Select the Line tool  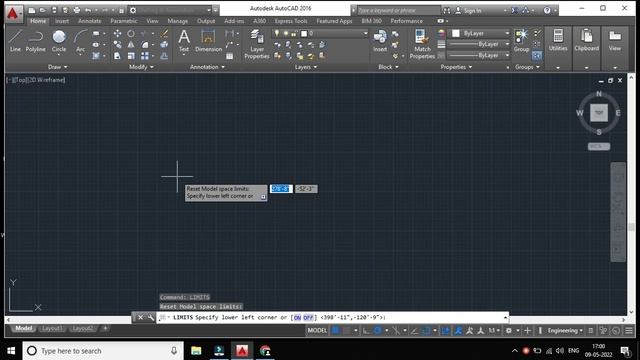click(15, 41)
